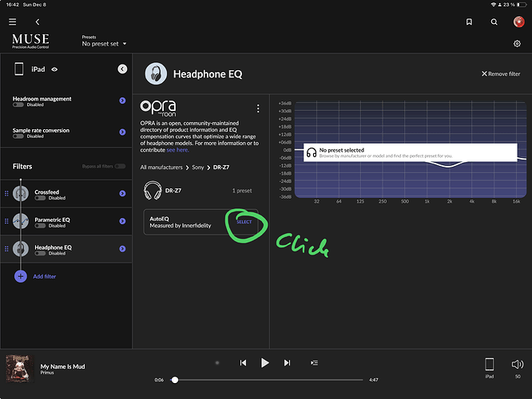The width and height of the screenshot is (532, 399).
Task: Go to Sony breadcrumb
Action: point(198,168)
